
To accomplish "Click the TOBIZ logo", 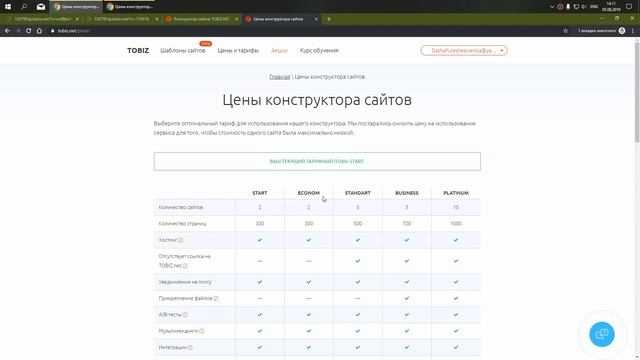I will coord(138,51).
